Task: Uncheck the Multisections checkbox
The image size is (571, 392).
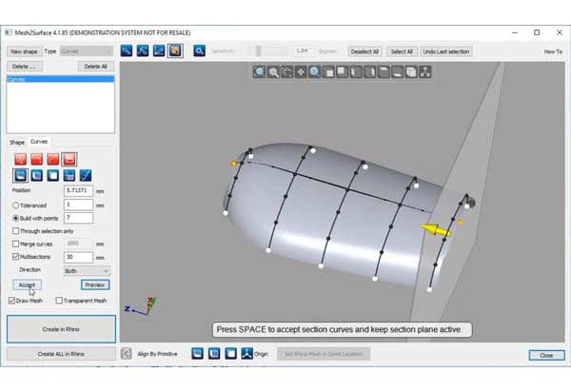Action: (14, 257)
